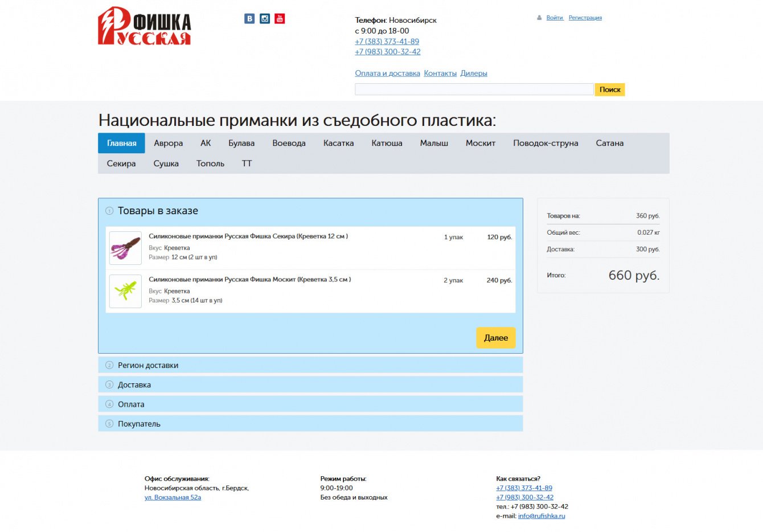This screenshot has width=763, height=532.
Task: Open the ул. Вокзальная 52а address link
Action: (x=173, y=497)
